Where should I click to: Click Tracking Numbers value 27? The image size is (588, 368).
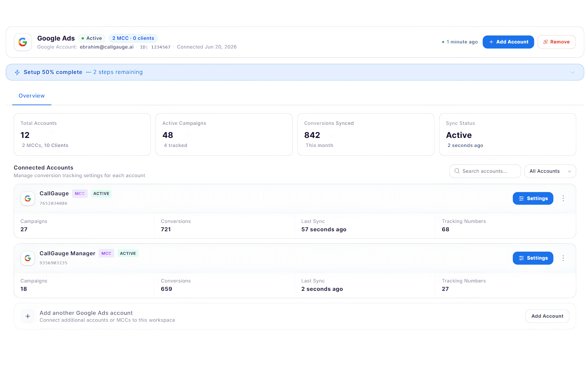(445, 289)
